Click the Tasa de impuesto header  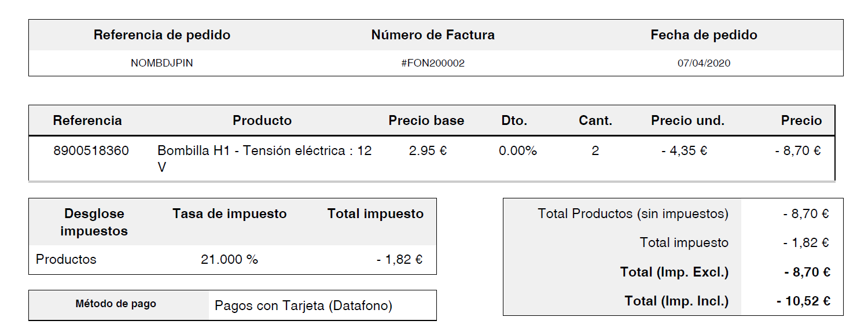click(229, 213)
